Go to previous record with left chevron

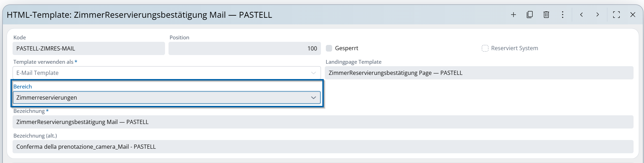[582, 15]
